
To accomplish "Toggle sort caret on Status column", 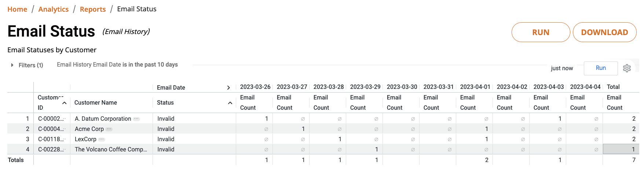I will point(230,103).
